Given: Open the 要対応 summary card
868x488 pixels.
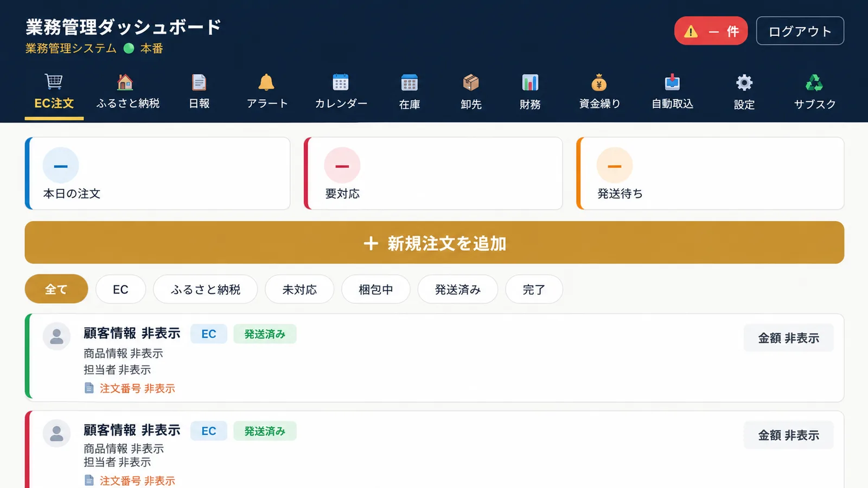Looking at the screenshot, I should (x=433, y=174).
